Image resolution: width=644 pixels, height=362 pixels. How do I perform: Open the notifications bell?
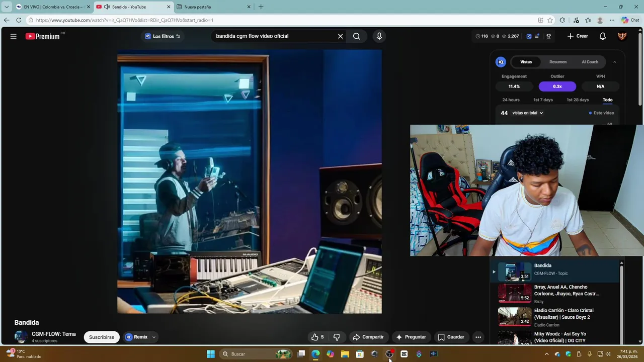point(602,36)
